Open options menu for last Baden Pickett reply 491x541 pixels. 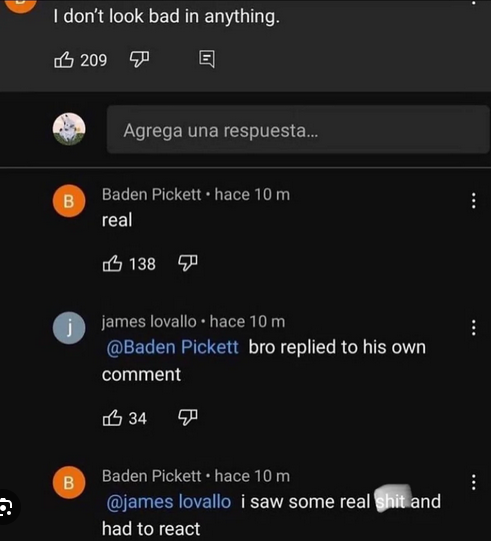474,482
